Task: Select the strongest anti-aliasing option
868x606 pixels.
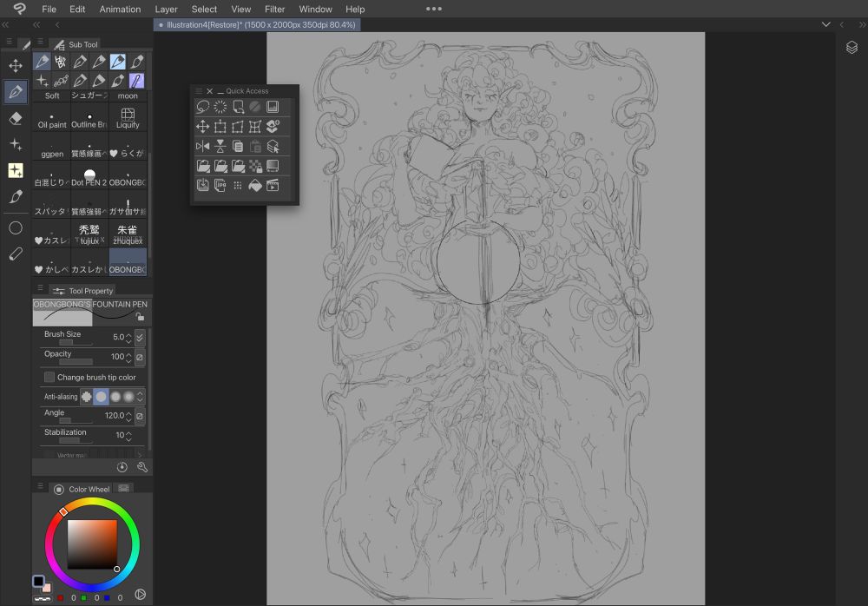Action: [128, 397]
